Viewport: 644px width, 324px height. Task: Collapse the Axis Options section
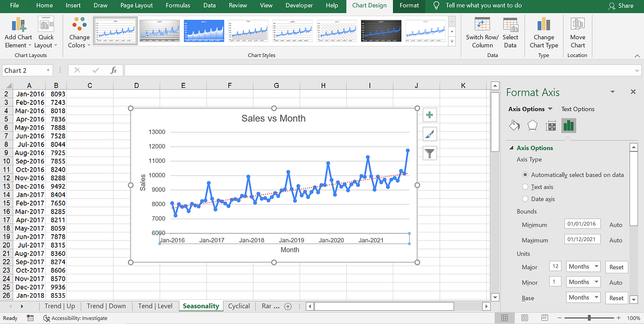coord(511,148)
